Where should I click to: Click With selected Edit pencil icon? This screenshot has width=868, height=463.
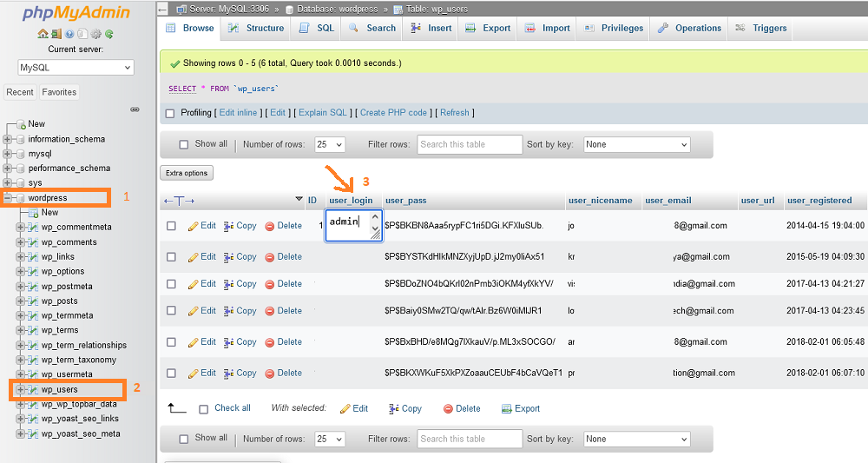click(x=345, y=409)
